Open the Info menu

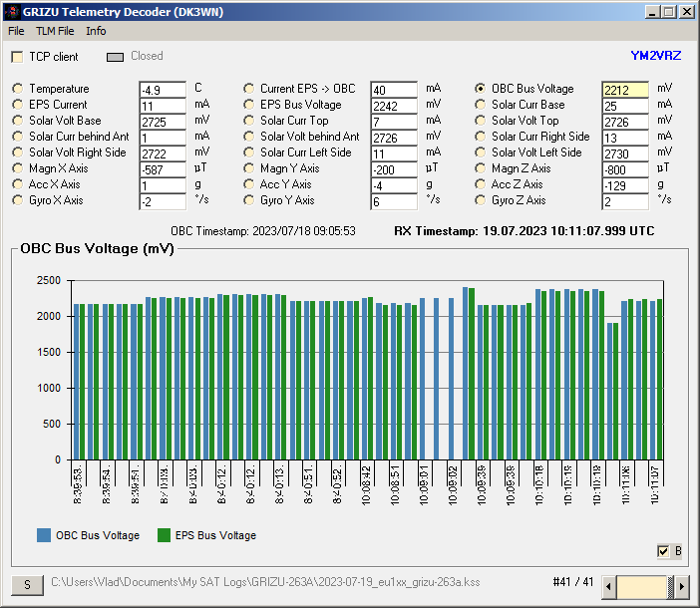pos(96,31)
